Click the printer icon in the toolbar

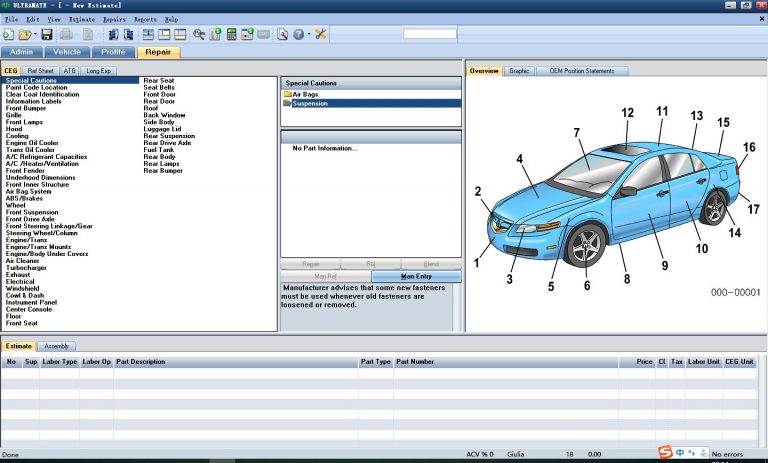(x=66, y=34)
